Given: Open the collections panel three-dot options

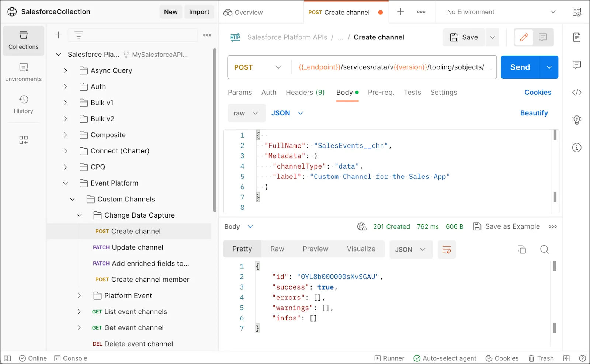Looking at the screenshot, I should [207, 35].
